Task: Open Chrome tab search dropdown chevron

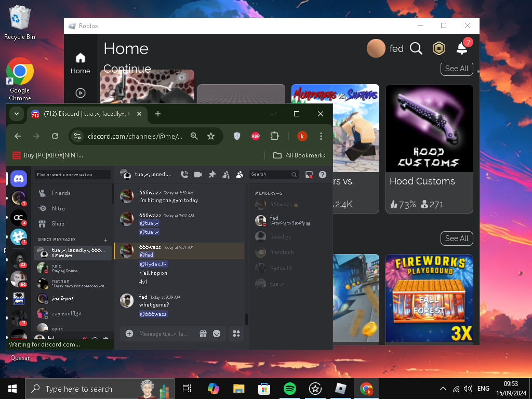Action: (16, 114)
